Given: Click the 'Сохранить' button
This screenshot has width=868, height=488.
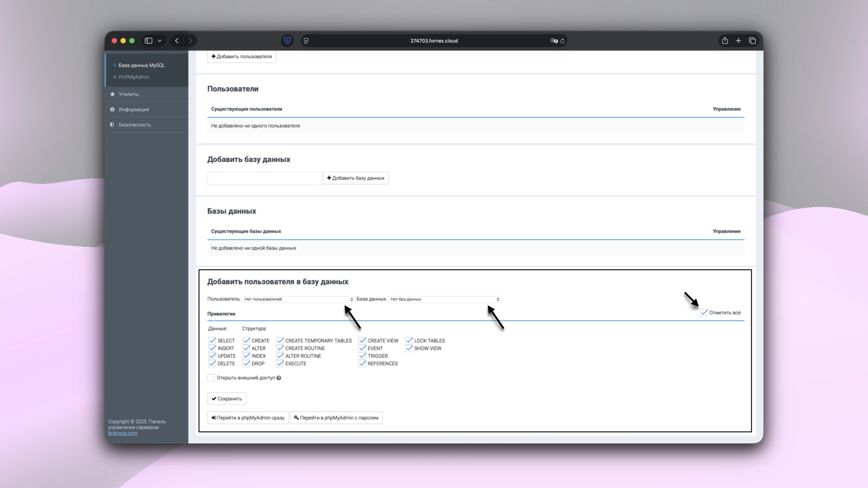Looking at the screenshot, I should (x=226, y=399).
